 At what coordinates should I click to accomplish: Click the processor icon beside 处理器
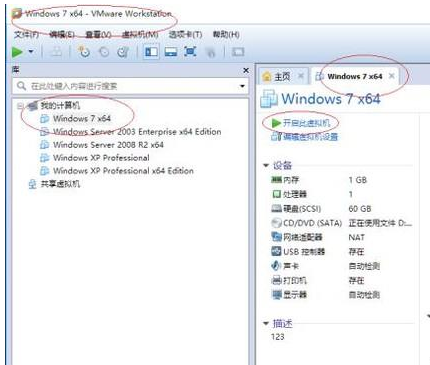click(x=277, y=194)
